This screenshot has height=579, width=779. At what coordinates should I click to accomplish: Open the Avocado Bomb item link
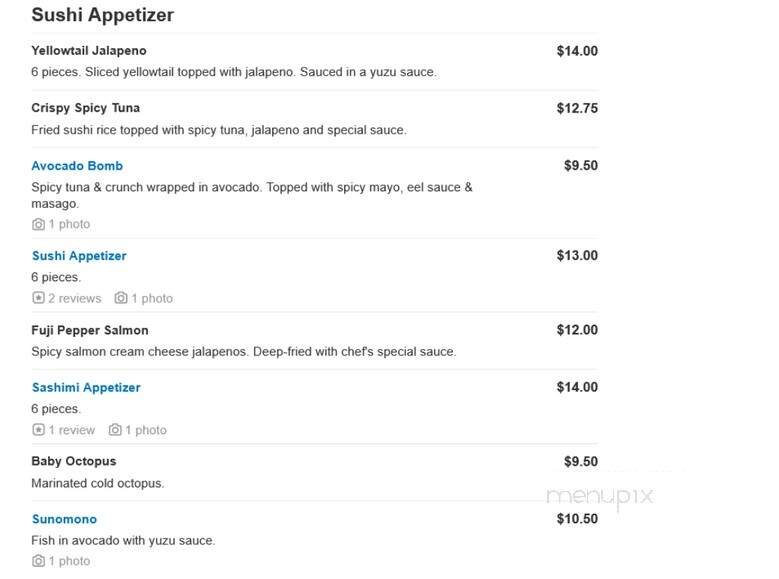[77, 166]
